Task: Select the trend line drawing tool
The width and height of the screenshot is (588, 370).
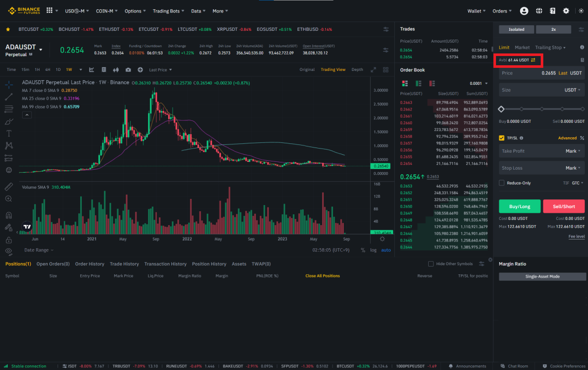Action: [9, 97]
